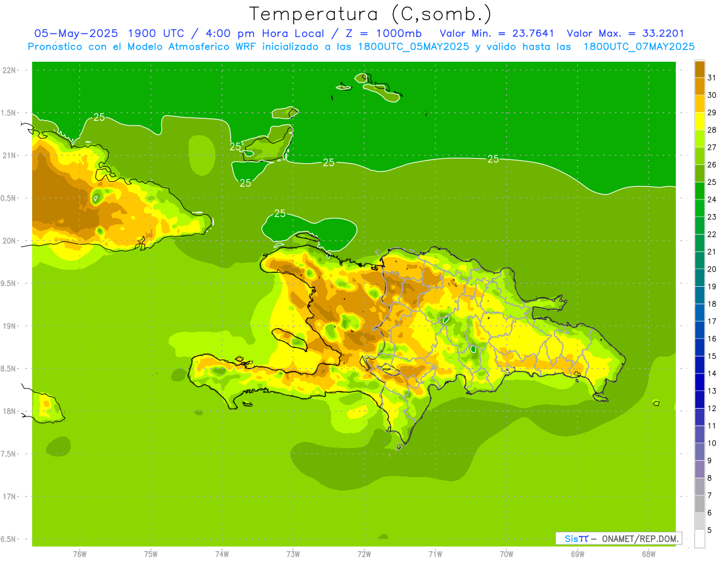The image size is (728, 562).
Task: Click the yellow swatch between 28 and 29
Action: coord(699,121)
